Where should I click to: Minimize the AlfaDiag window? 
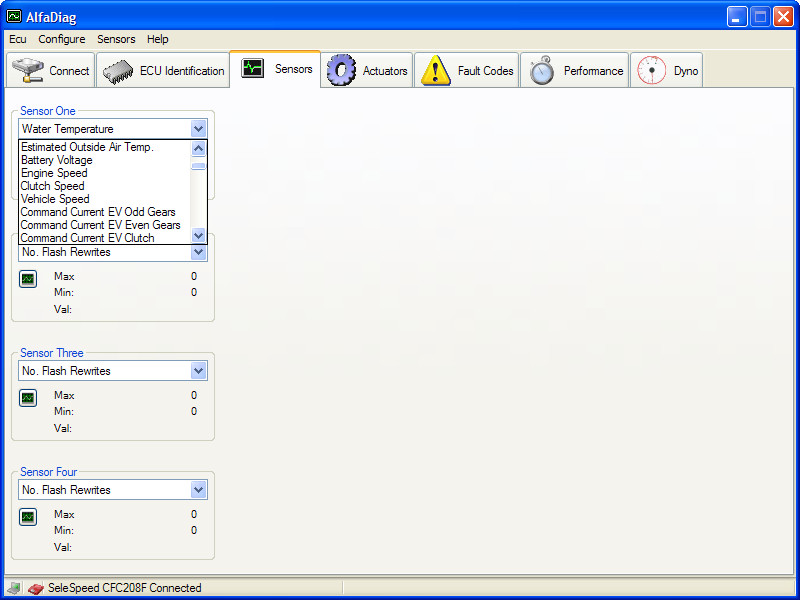point(736,17)
